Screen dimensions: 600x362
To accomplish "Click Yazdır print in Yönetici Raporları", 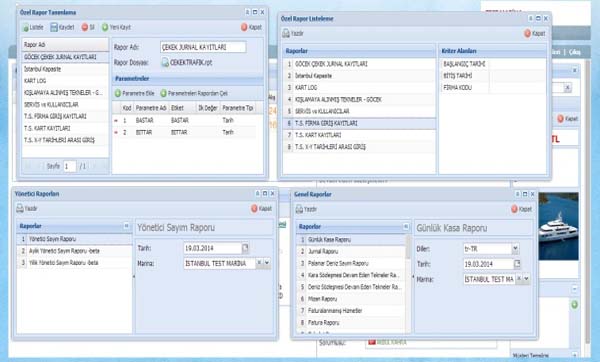I will (27, 209).
